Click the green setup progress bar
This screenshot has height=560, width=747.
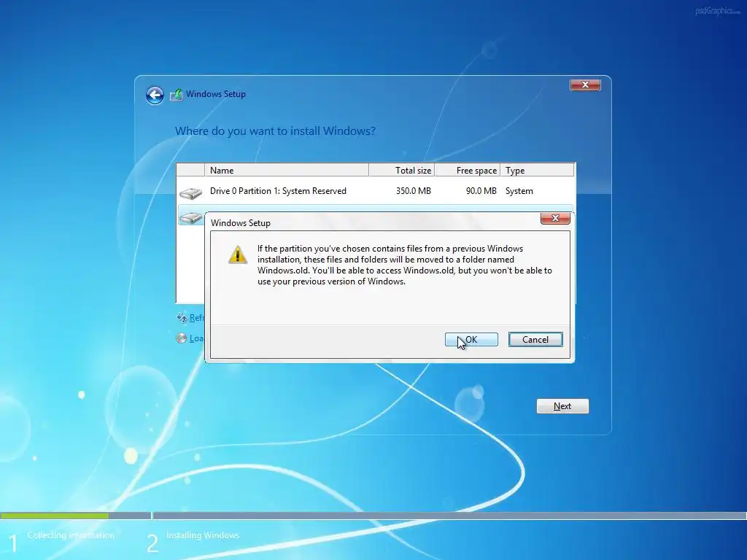(x=54, y=516)
